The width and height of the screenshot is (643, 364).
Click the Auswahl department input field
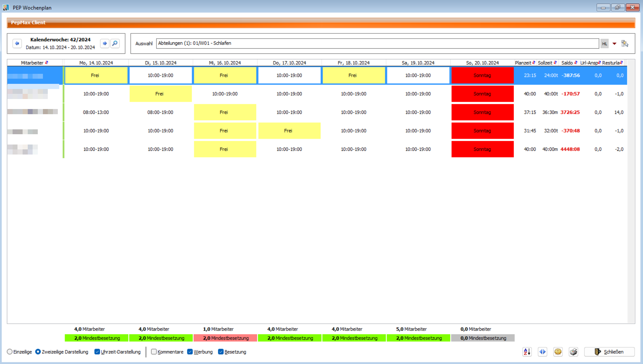point(377,43)
